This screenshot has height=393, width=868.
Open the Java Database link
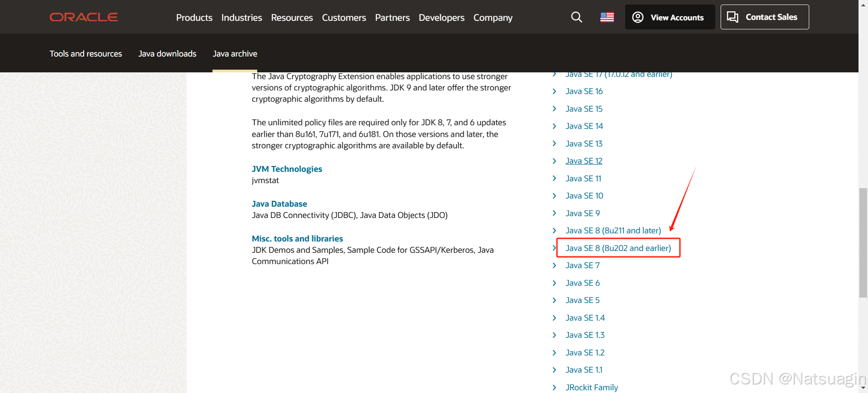(x=279, y=204)
